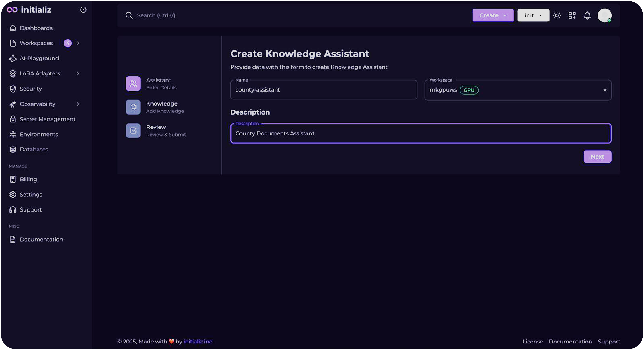Open Databases from the sidebar
The image size is (644, 350).
(x=34, y=150)
